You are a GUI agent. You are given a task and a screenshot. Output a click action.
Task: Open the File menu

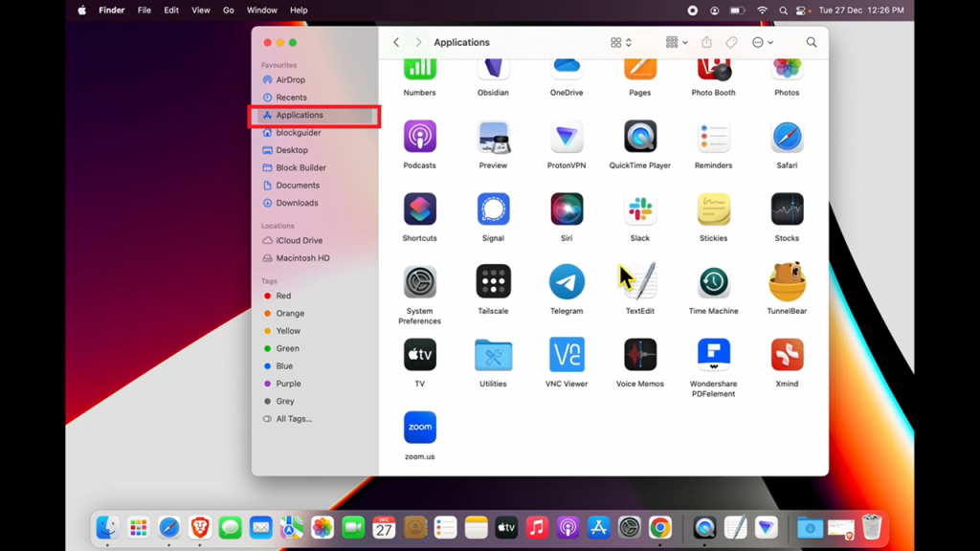[x=145, y=10]
